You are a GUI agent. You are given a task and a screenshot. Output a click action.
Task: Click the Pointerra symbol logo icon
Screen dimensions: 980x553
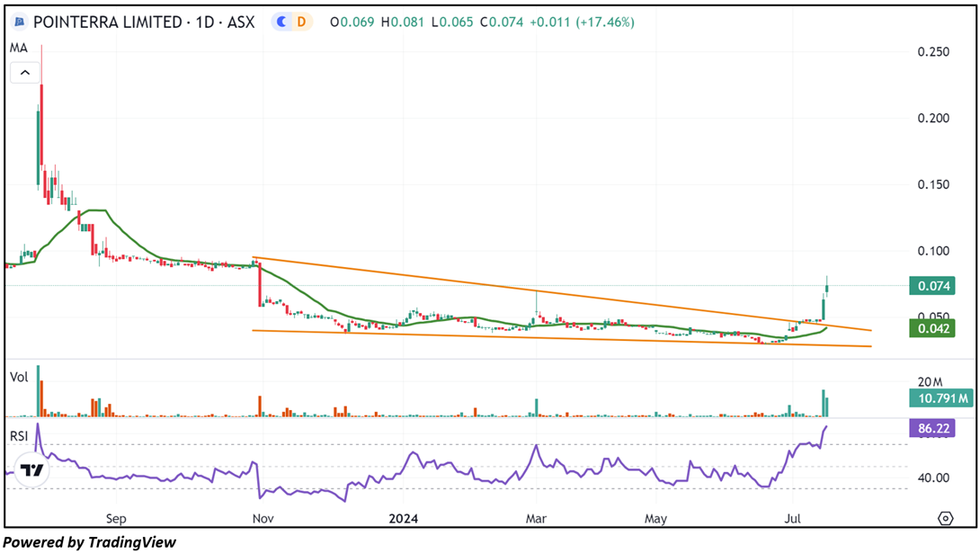point(20,22)
